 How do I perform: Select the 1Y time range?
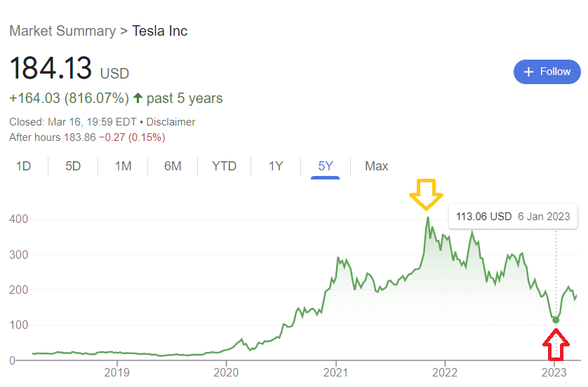pos(276,166)
